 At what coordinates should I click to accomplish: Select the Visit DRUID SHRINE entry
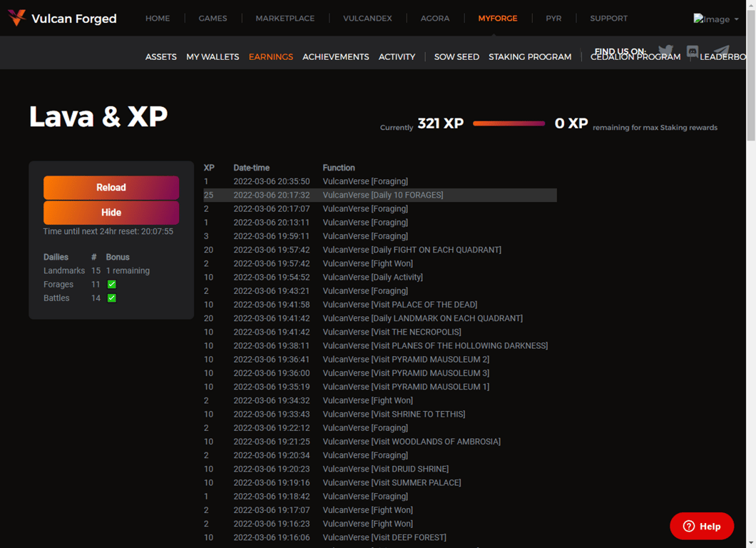pyautogui.click(x=386, y=469)
